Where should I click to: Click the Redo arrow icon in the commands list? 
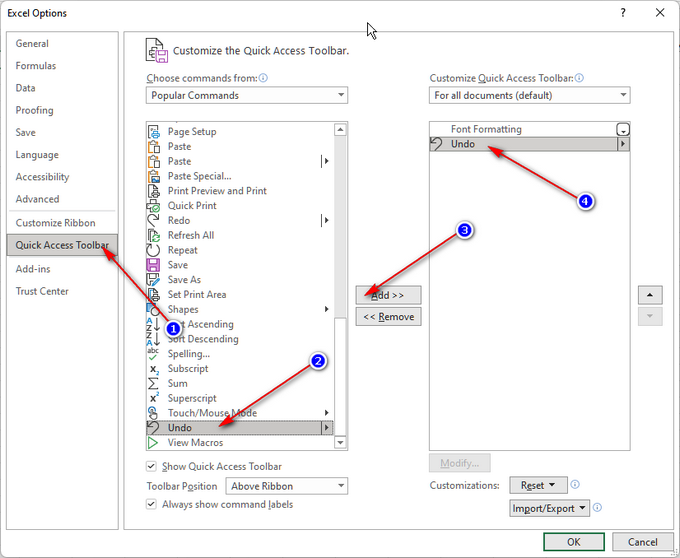(154, 220)
